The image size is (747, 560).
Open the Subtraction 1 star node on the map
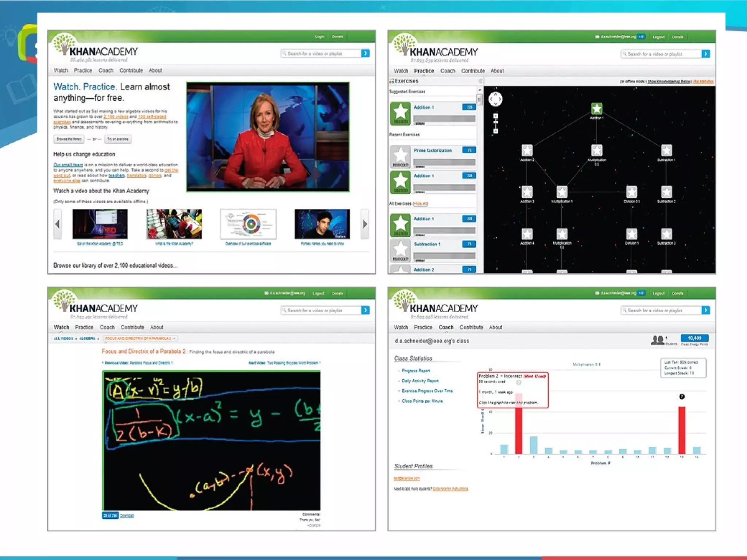pyautogui.click(x=666, y=150)
